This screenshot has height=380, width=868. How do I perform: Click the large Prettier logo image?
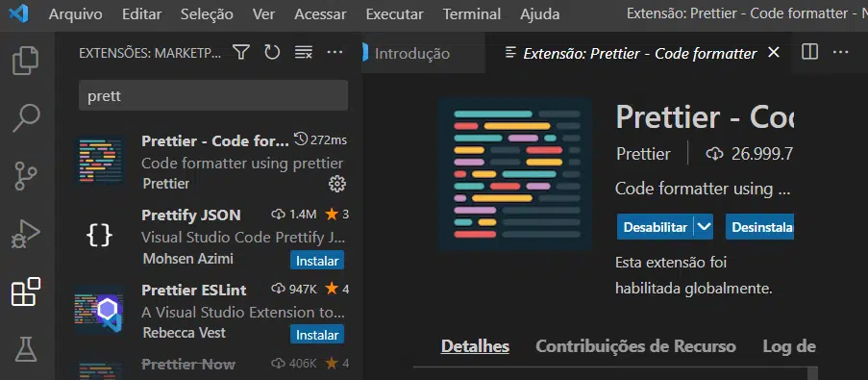tap(515, 174)
